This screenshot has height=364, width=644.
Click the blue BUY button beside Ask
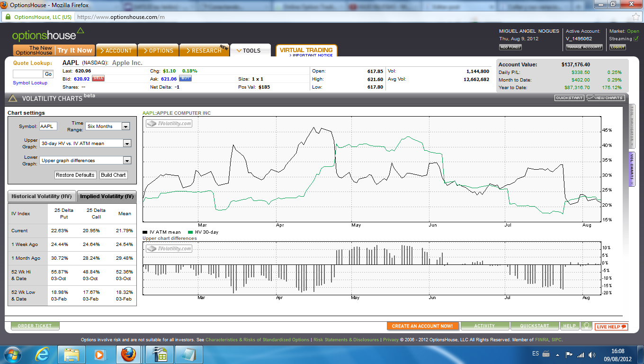(x=185, y=78)
